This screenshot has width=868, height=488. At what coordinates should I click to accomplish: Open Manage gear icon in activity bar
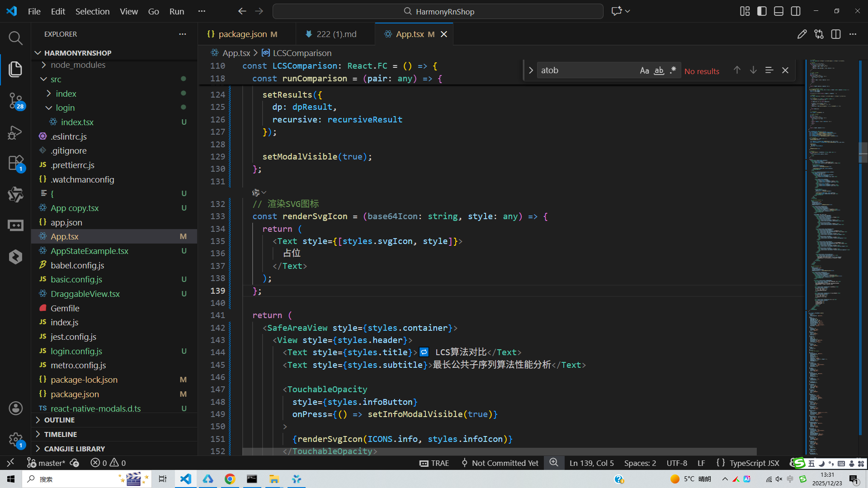[15, 439]
